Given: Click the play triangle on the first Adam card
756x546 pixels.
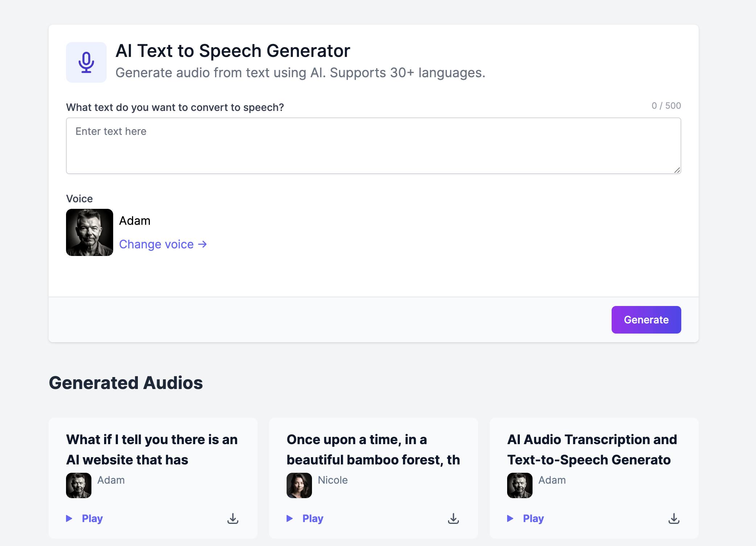Looking at the screenshot, I should click(69, 518).
